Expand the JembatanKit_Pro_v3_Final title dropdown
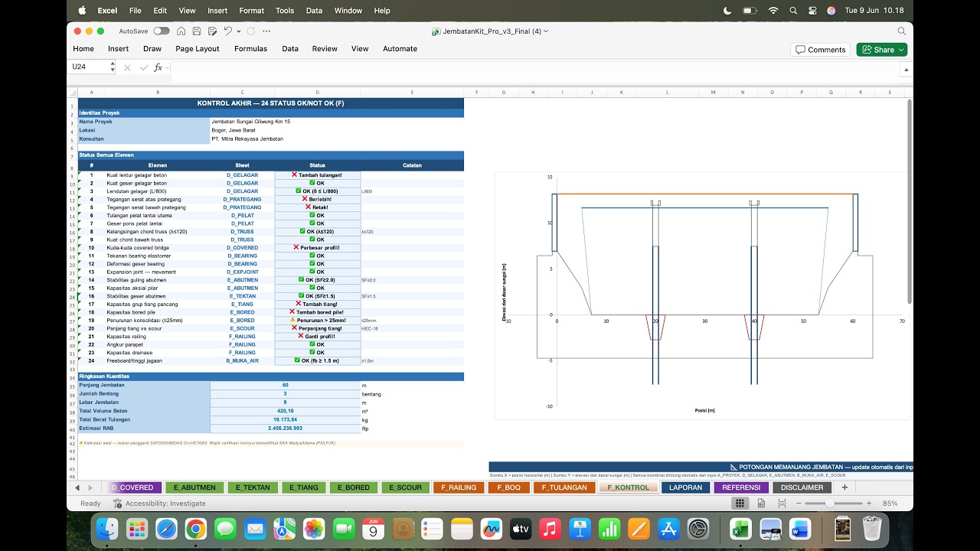Viewport: 980px width, 551px height. pyautogui.click(x=545, y=31)
